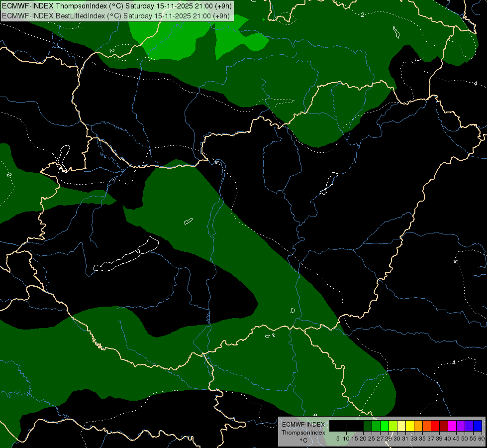
Task: Click the legend tick value 33
Action: [414, 439]
